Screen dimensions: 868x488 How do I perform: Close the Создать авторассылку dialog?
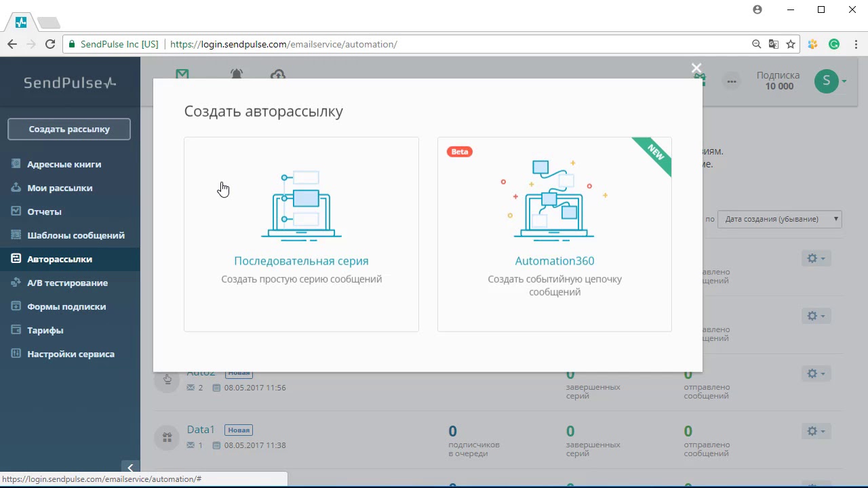pyautogui.click(x=696, y=68)
